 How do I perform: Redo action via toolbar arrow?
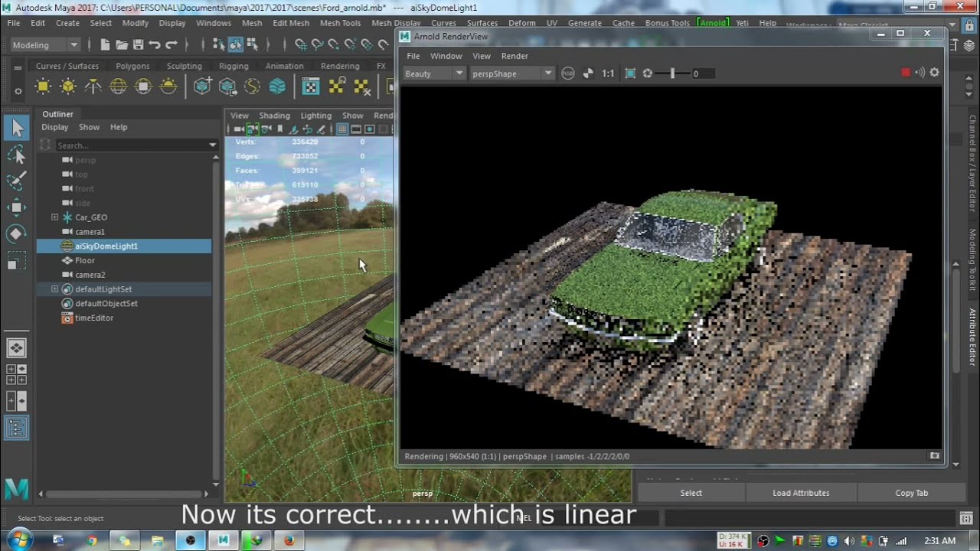171,45
